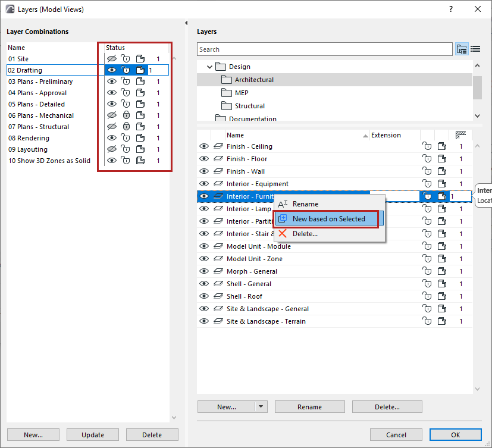Click layer type icon of Finish - Wall
The width and height of the screenshot is (492, 448).
(x=218, y=171)
